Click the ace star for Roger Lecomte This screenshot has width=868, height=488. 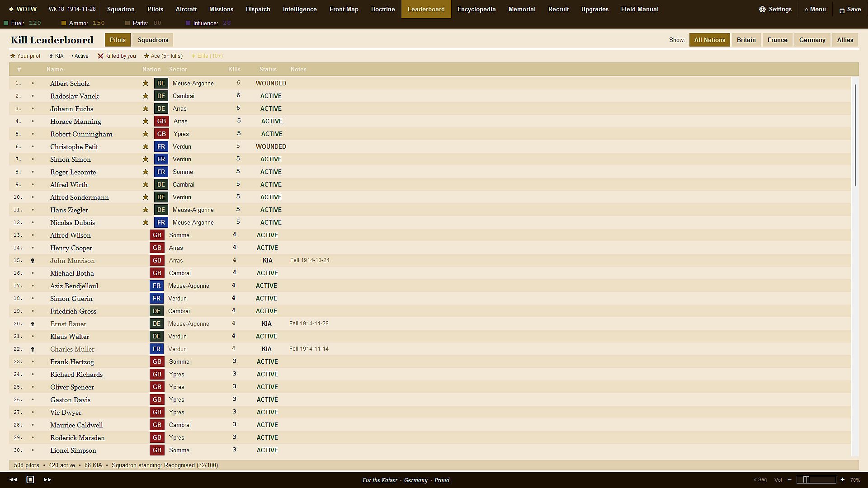tap(146, 172)
